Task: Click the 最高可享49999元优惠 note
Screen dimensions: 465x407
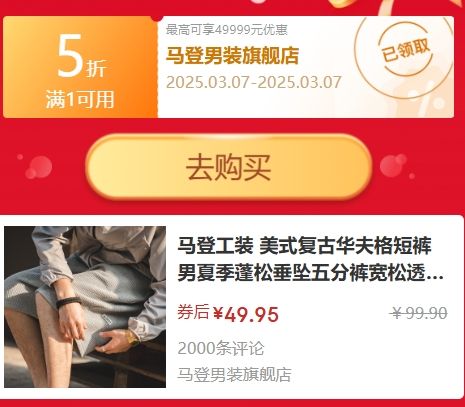Action: click(227, 30)
